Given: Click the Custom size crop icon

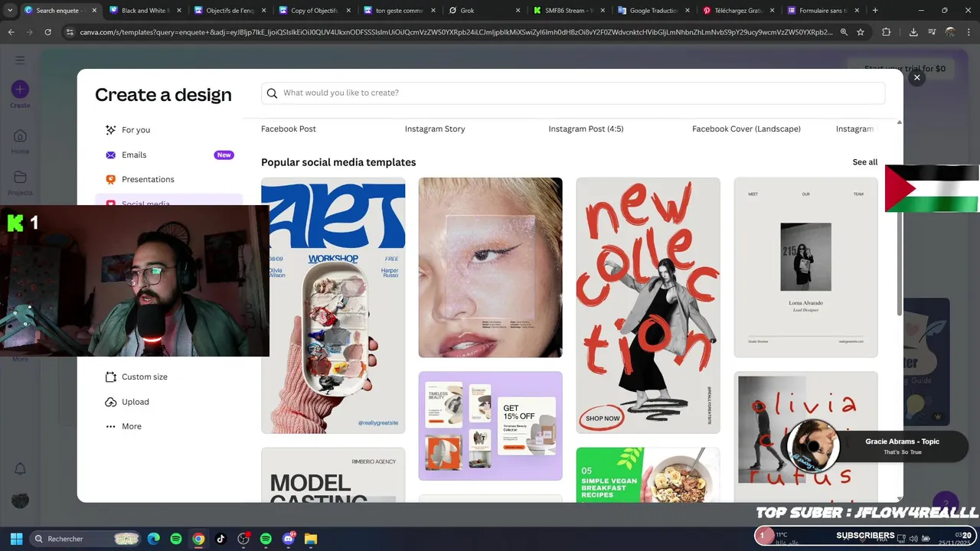Looking at the screenshot, I should point(111,377).
